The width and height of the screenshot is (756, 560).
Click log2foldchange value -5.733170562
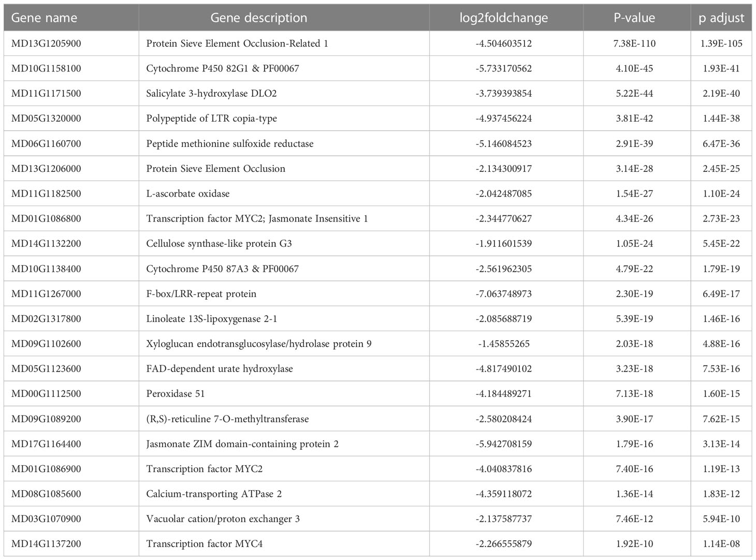(504, 68)
